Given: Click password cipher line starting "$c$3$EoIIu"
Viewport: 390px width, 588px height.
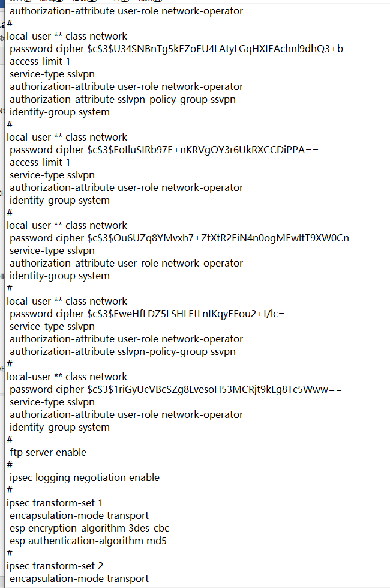Looking at the screenshot, I should tap(164, 150).
